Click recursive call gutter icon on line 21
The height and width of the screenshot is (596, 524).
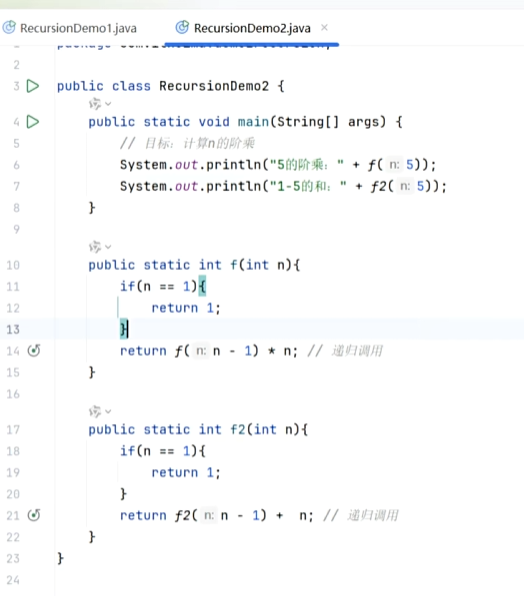pos(34,515)
